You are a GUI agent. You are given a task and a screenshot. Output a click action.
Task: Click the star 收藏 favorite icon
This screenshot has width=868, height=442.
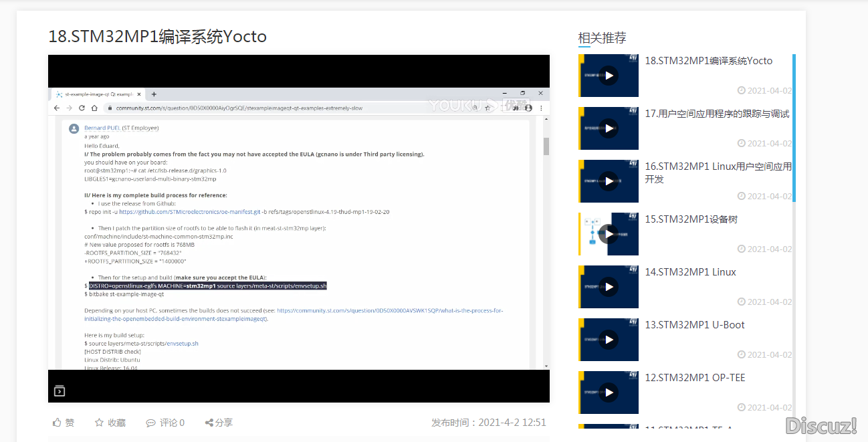[99, 423]
